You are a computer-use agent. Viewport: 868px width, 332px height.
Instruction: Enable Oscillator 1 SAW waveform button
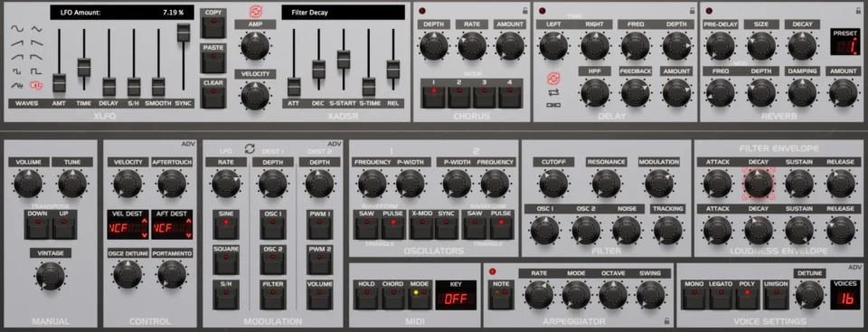click(366, 228)
